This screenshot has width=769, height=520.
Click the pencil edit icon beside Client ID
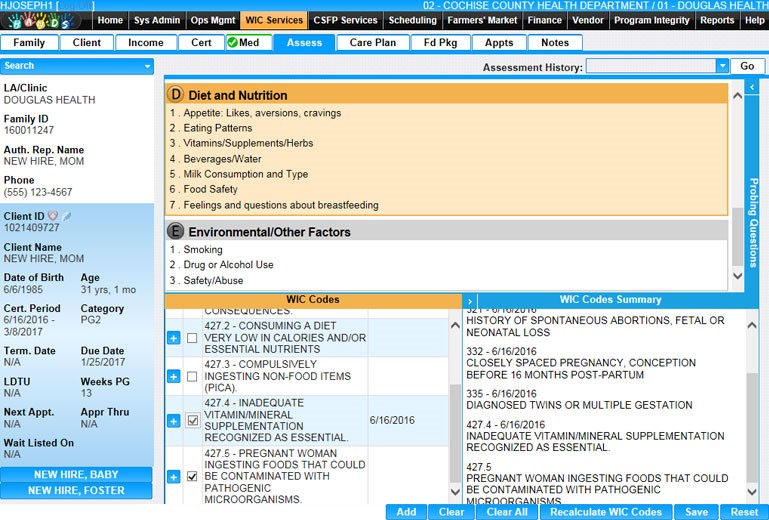[67, 215]
